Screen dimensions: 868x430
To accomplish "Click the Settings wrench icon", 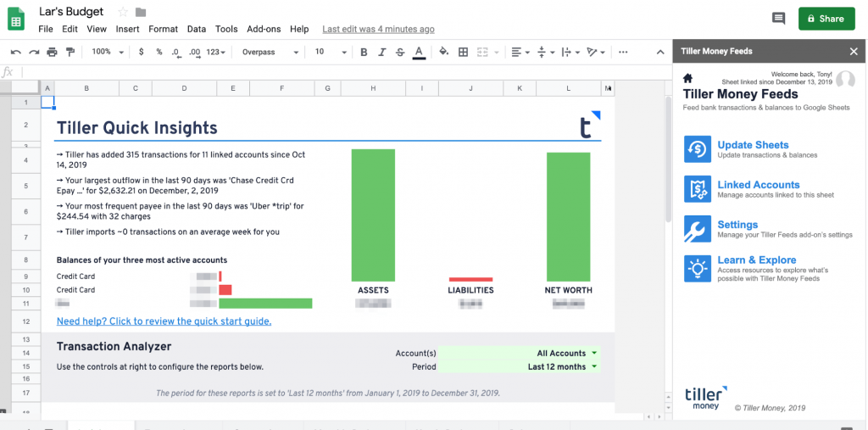I will click(698, 229).
